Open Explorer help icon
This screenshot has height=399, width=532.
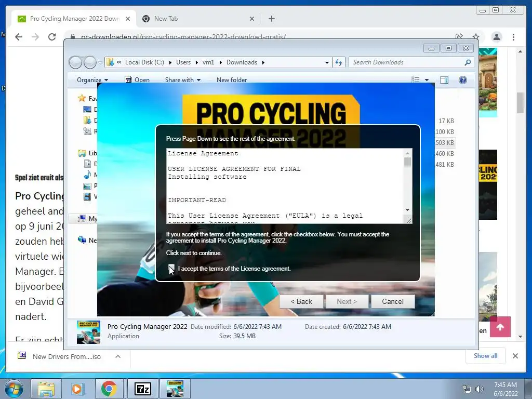[462, 79]
